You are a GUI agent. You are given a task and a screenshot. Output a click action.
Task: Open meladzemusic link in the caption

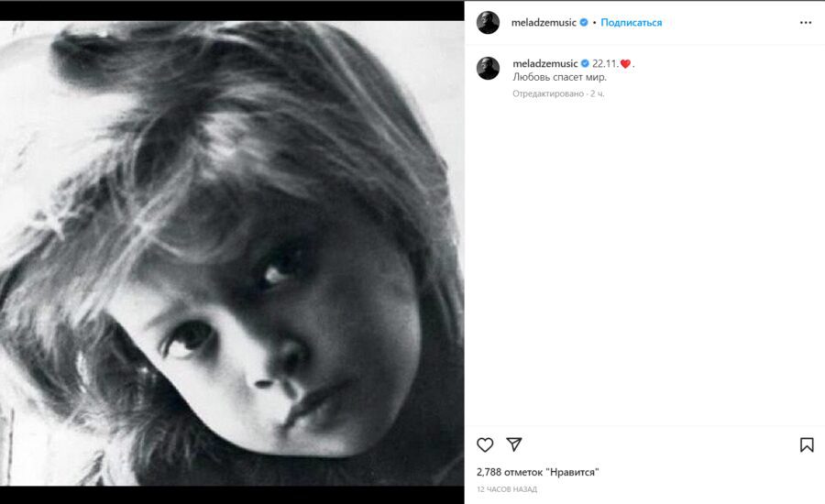pos(544,63)
